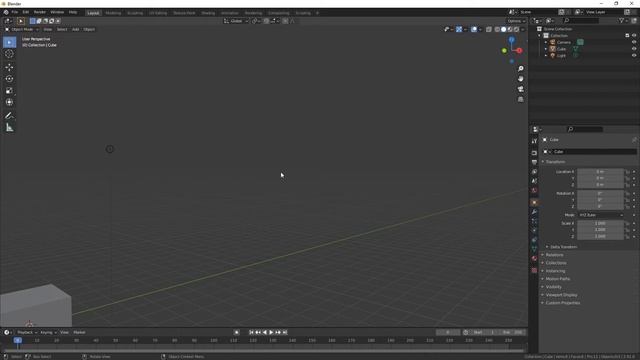Open the Object Mode dropdown
Viewport: 640px width, 360px height.
click(22, 29)
